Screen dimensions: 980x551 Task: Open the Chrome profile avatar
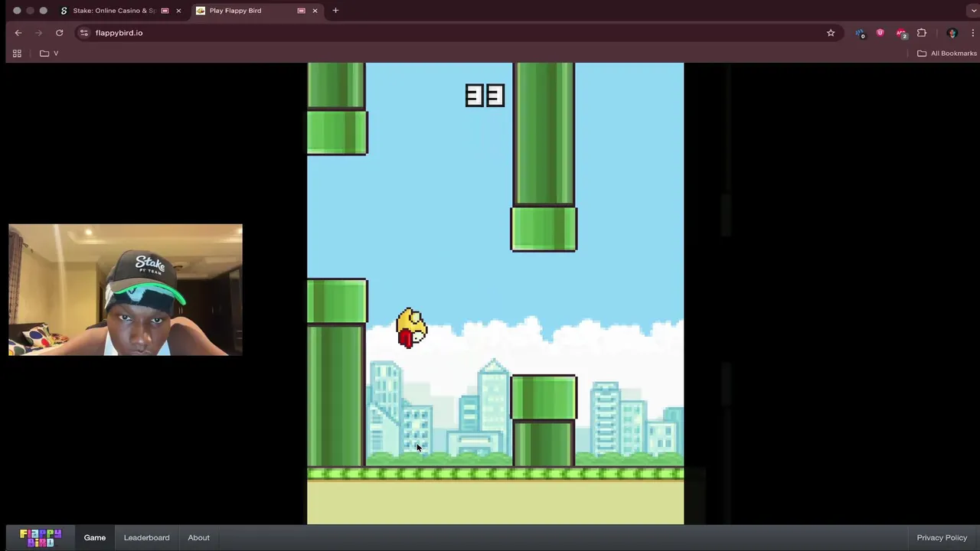(952, 33)
